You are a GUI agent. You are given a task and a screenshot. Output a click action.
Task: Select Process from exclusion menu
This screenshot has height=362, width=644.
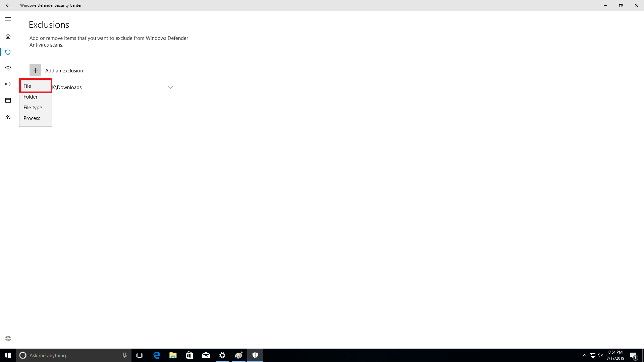36,118
